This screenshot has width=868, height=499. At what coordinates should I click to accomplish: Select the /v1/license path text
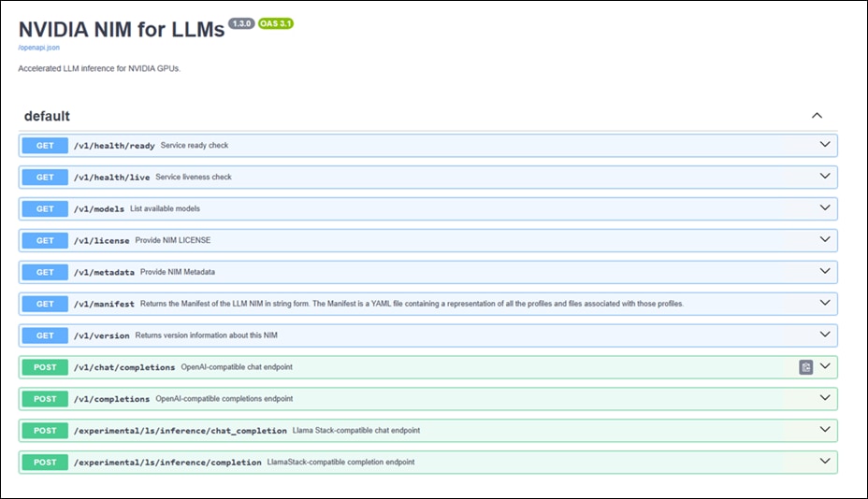coord(102,241)
